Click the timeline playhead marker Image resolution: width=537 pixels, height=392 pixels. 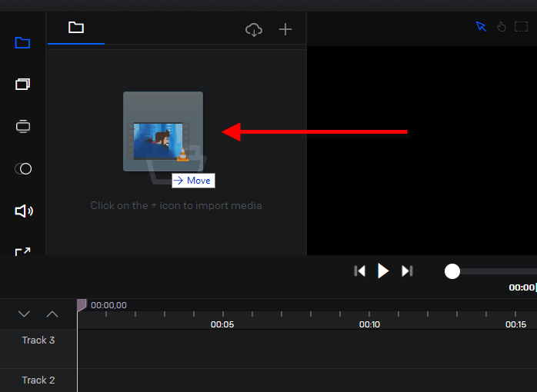82,305
